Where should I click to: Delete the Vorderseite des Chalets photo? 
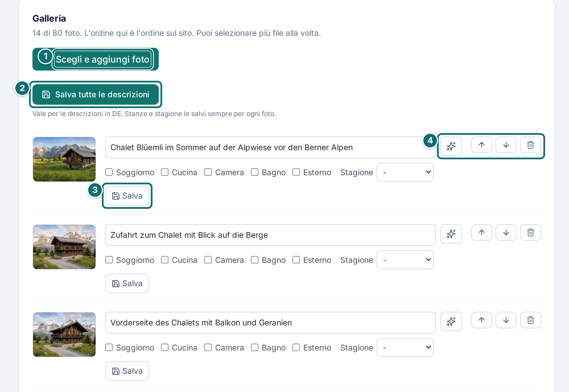[x=530, y=320]
